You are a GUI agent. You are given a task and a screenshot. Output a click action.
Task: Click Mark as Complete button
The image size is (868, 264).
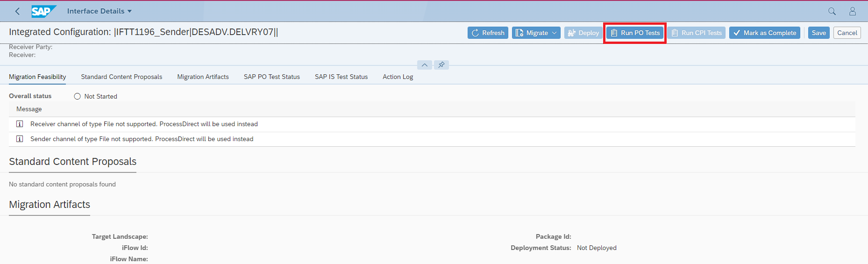point(764,33)
